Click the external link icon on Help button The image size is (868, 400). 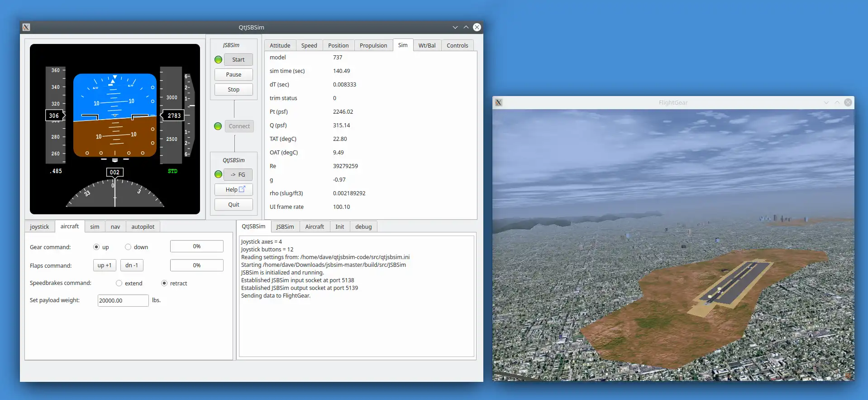pos(242,189)
